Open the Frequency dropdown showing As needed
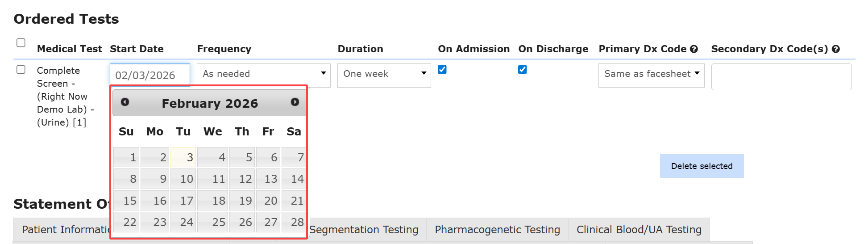Image resolution: width=868 pixels, height=244 pixels. click(263, 74)
